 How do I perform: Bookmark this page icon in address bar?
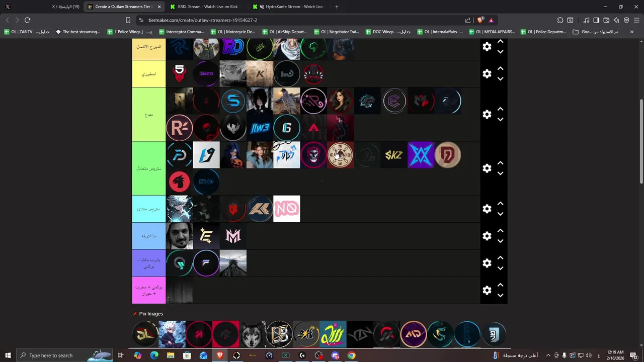point(128,20)
